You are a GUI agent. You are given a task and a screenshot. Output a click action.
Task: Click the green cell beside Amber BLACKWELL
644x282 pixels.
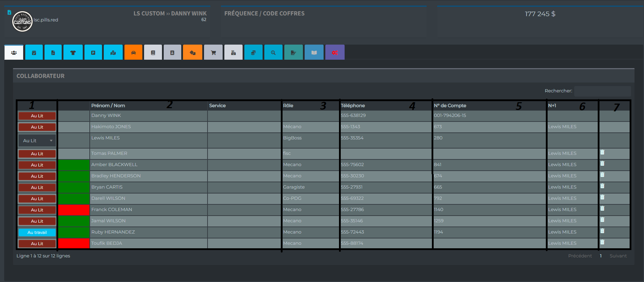tap(74, 165)
